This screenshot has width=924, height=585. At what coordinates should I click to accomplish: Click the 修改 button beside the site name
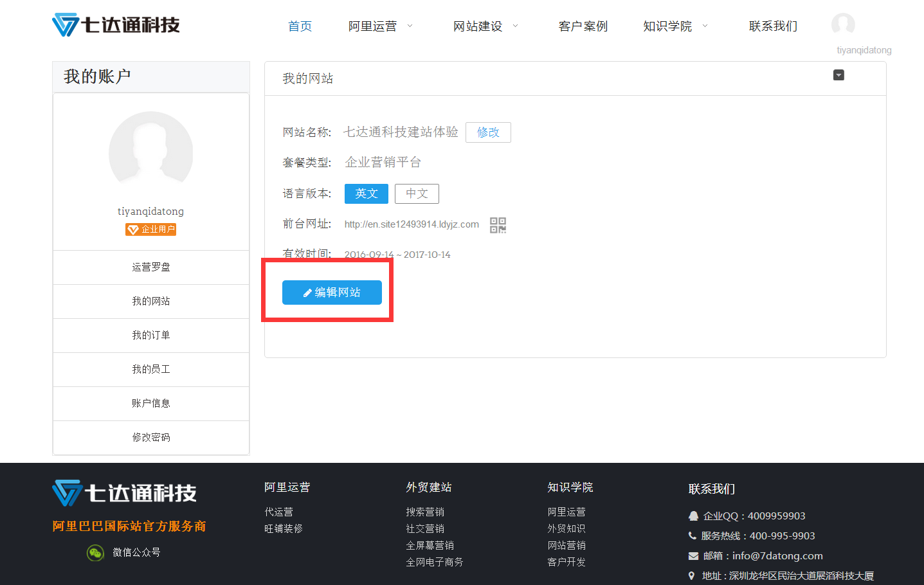click(489, 132)
